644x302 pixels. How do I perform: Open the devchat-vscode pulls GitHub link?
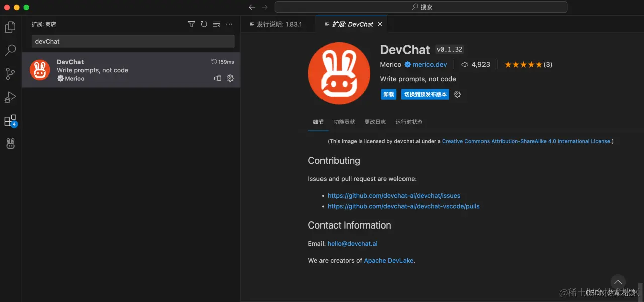[x=404, y=206]
